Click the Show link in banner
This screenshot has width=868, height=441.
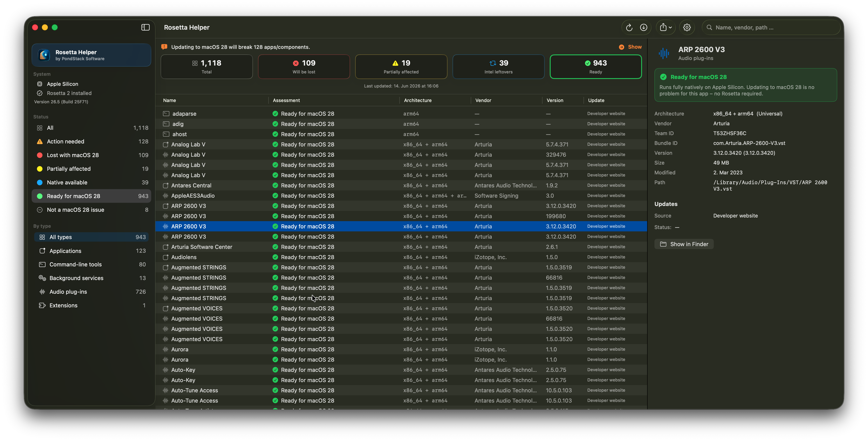pos(635,47)
